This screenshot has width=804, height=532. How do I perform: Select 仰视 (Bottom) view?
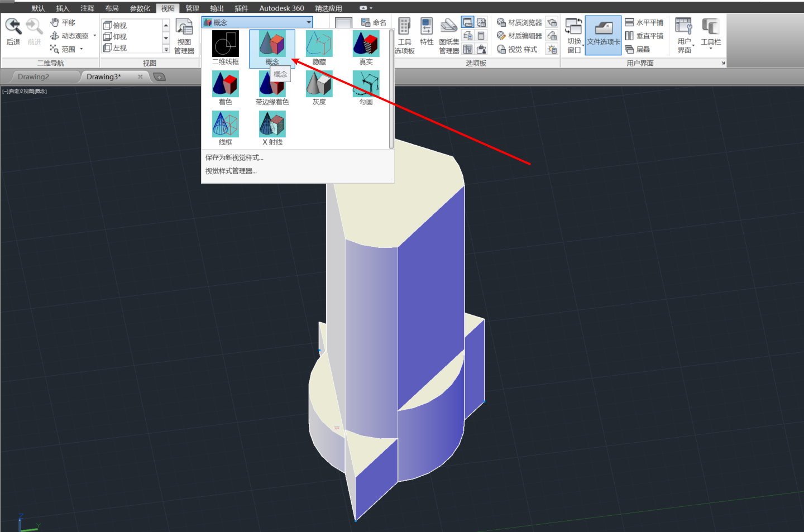coord(115,36)
